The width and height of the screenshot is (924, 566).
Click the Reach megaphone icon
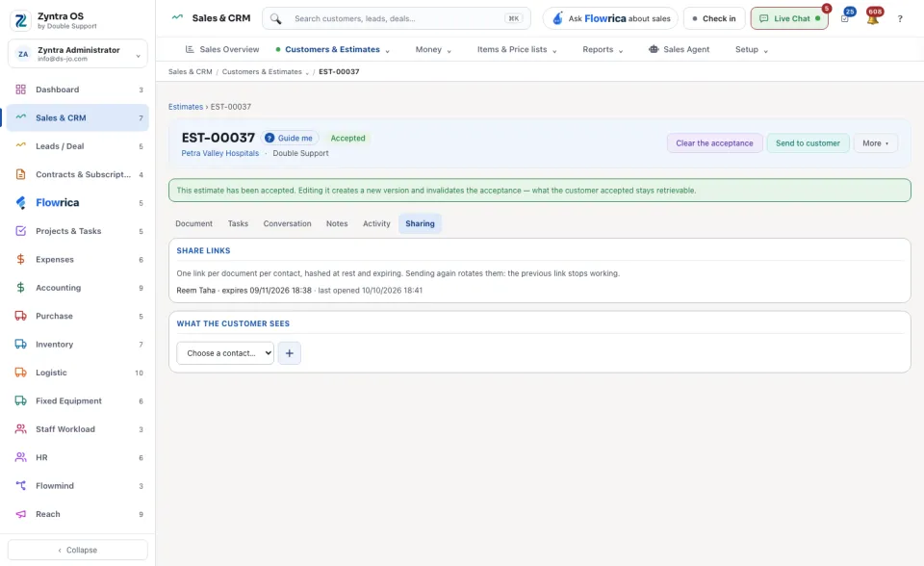(x=20, y=514)
